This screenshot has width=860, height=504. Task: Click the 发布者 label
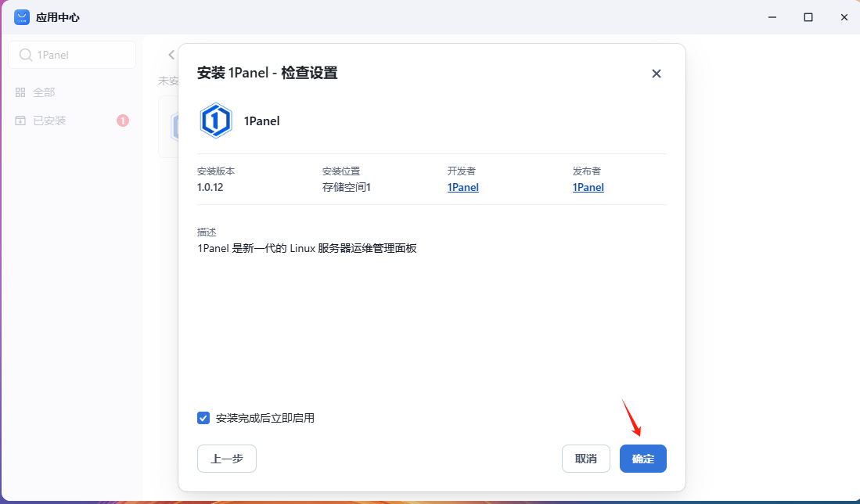586,171
